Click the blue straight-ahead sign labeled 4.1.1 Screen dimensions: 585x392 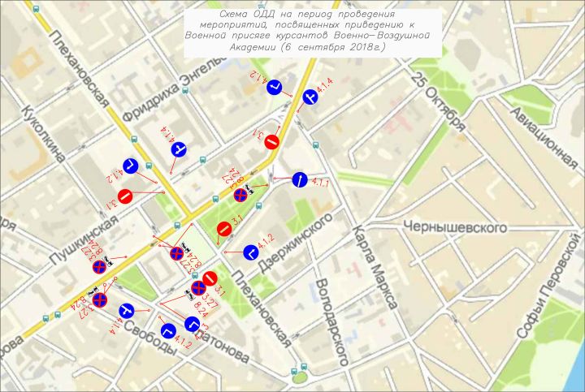[x=299, y=179]
